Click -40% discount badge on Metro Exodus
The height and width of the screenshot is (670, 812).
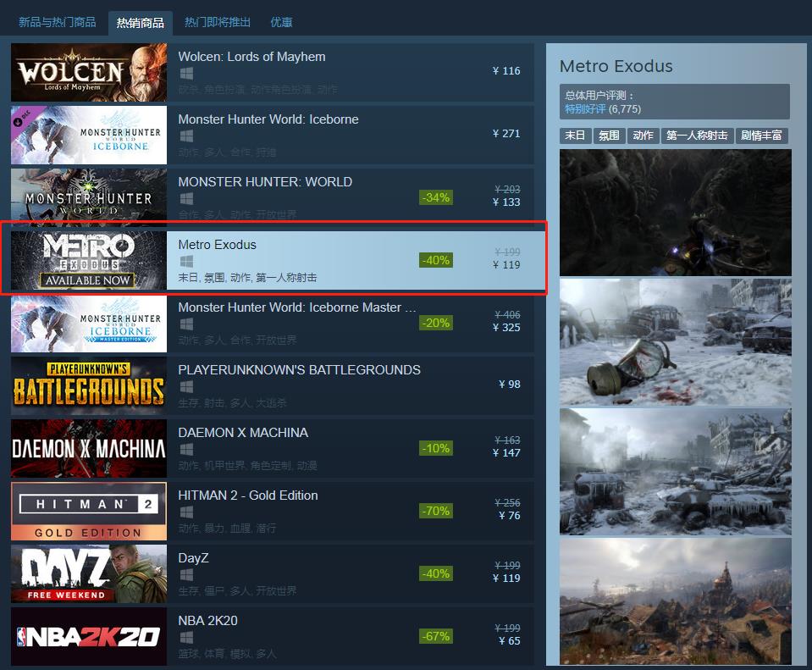click(x=436, y=260)
